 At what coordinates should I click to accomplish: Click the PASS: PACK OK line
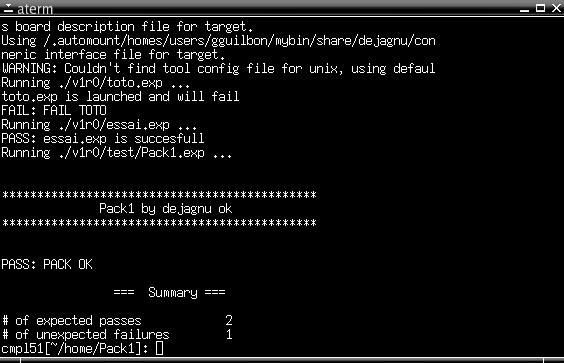pyautogui.click(x=47, y=264)
